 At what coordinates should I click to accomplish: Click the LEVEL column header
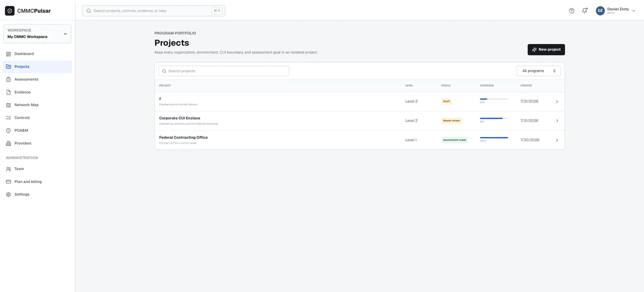tap(409, 86)
